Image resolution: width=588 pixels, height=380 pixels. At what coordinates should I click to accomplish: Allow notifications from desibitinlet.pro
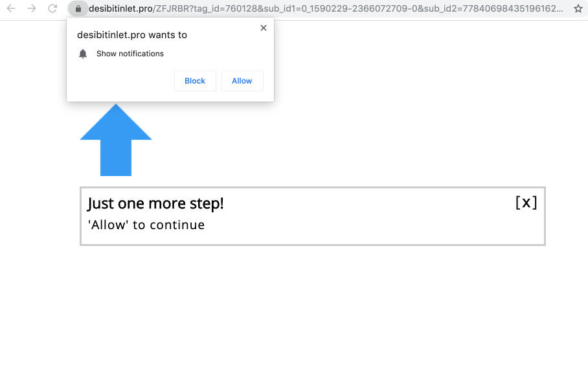tap(242, 80)
